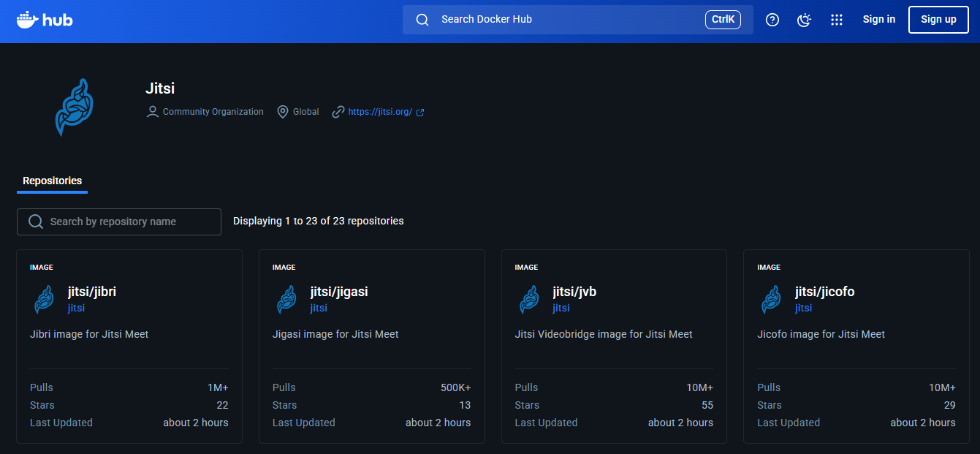Open the jitsi/jibri repository title
Image resolution: width=980 pixels, height=454 pixels.
point(92,292)
